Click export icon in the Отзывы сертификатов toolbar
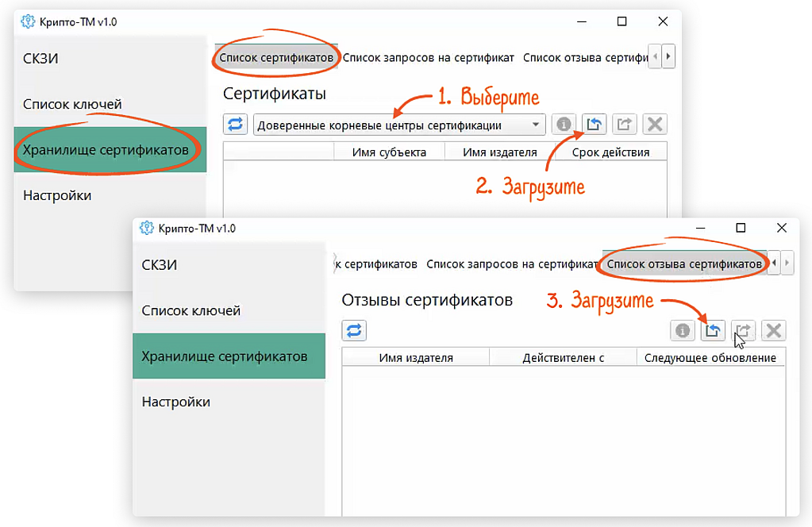This screenshot has width=812, height=527. [x=743, y=331]
